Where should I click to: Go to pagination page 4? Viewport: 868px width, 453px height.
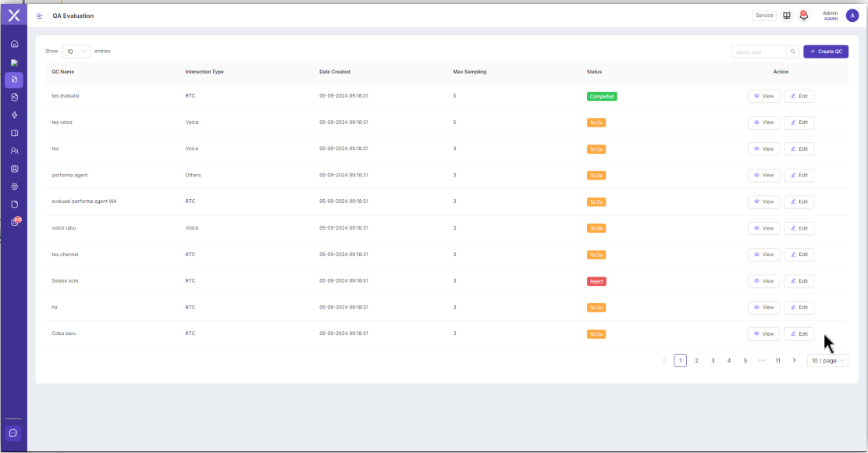tap(729, 361)
